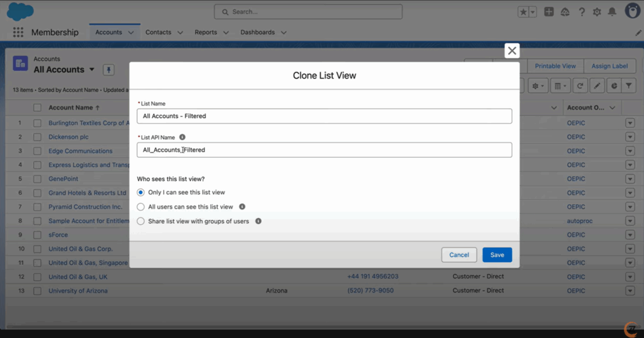The height and width of the screenshot is (338, 644).
Task: Open the Dickenson plc account link
Action: 68,137
